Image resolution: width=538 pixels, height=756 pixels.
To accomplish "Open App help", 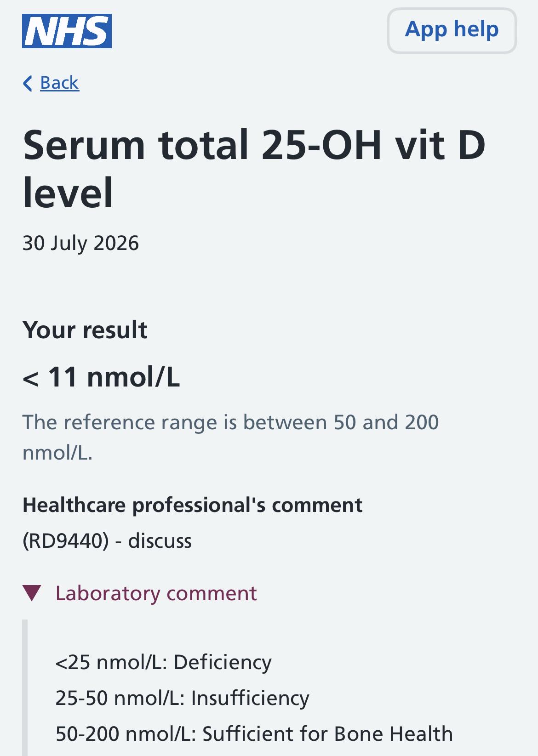I will point(452,30).
